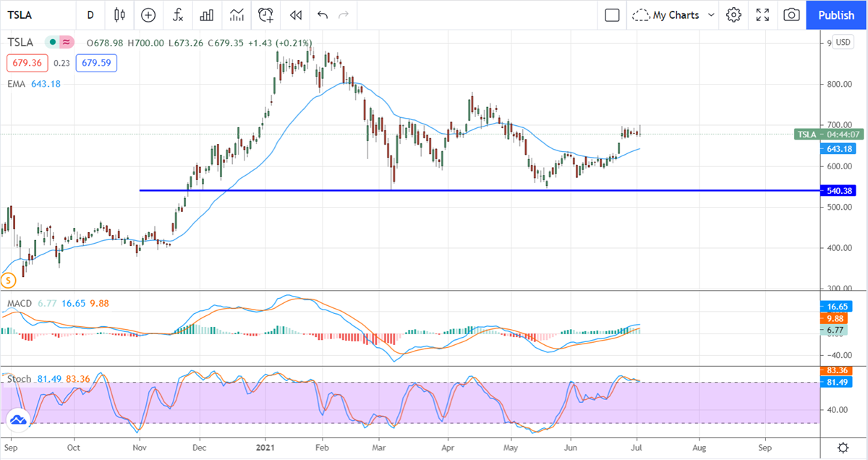Start bar replay with the rewind icon
Viewport: 868px width, 460px height.
(295, 14)
